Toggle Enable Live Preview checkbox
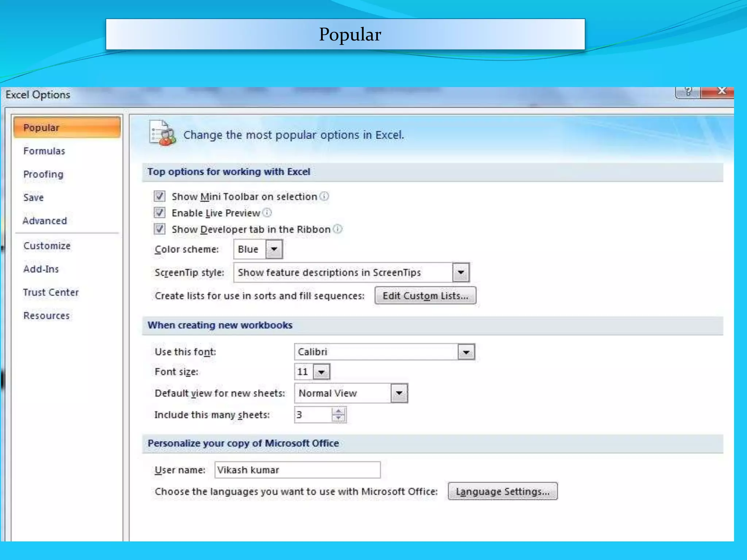This screenshot has height=560, width=747. (x=159, y=213)
